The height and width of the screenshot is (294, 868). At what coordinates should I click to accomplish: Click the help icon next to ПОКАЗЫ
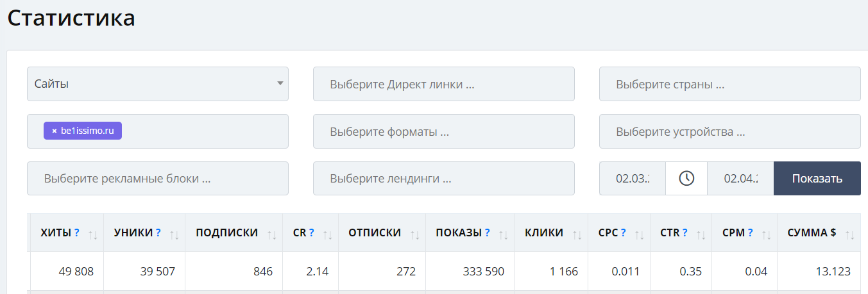click(x=488, y=233)
